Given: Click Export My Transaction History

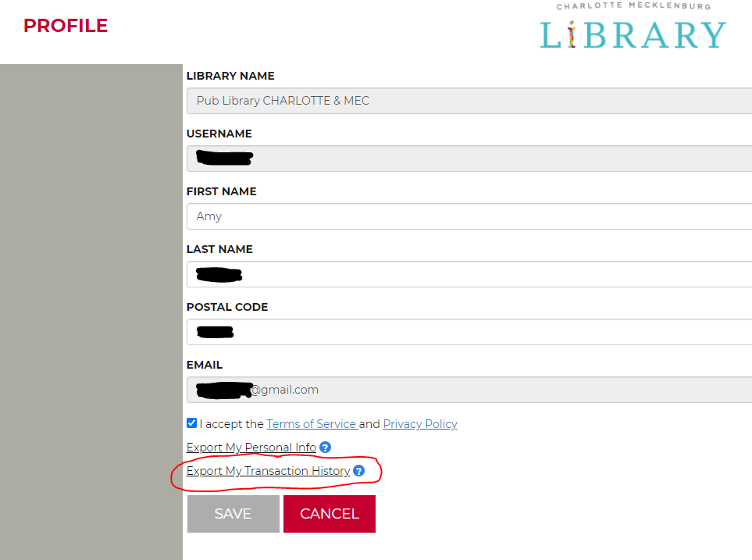Looking at the screenshot, I should [268, 471].
